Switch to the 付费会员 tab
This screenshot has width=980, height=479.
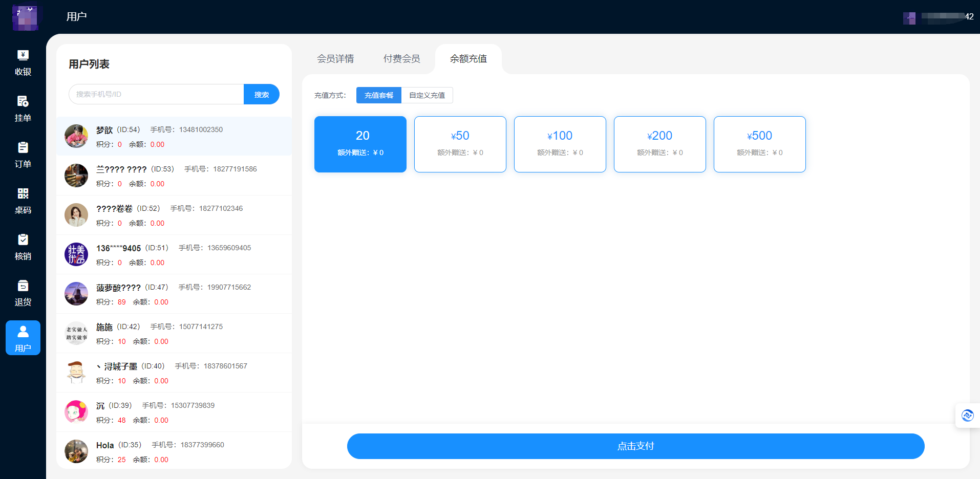coord(402,59)
